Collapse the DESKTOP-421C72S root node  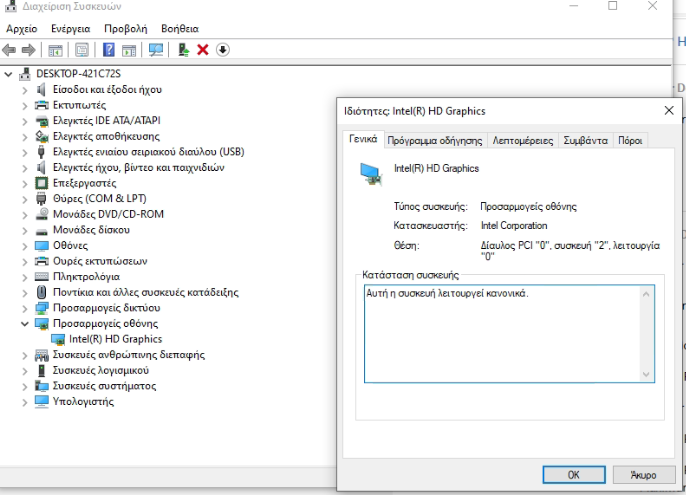pyautogui.click(x=8, y=74)
